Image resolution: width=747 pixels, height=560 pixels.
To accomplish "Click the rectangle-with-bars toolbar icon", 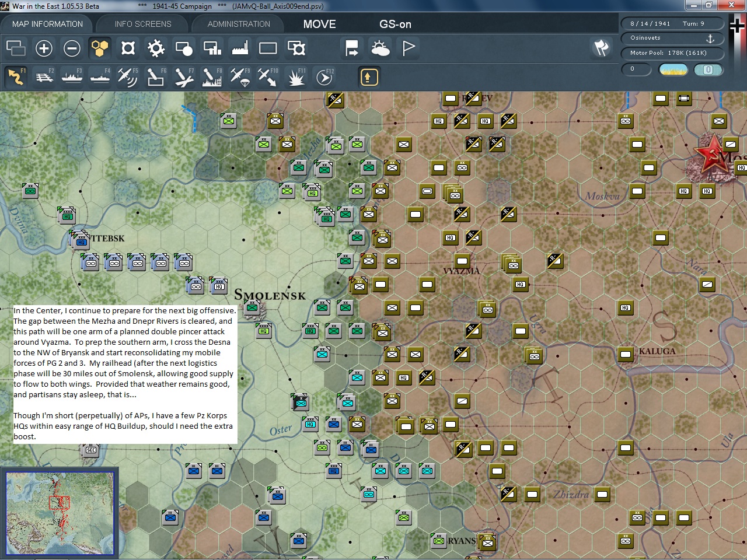I will tap(212, 48).
